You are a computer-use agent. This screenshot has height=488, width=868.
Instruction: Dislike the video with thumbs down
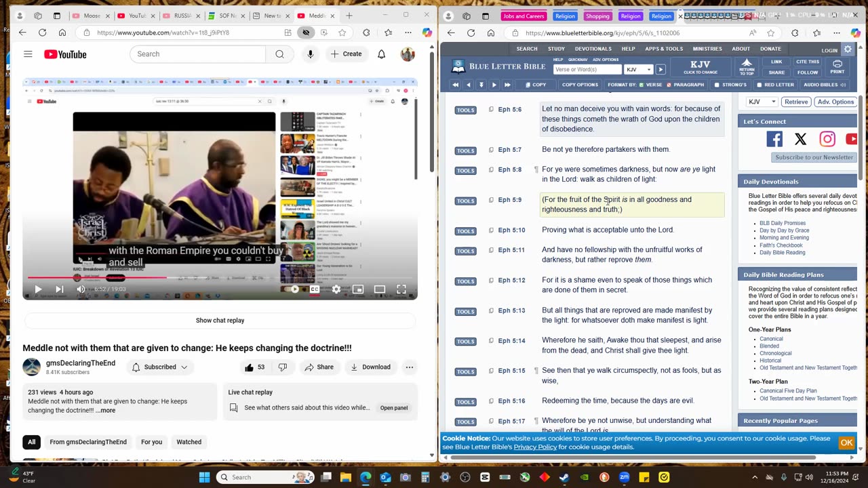[283, 367]
